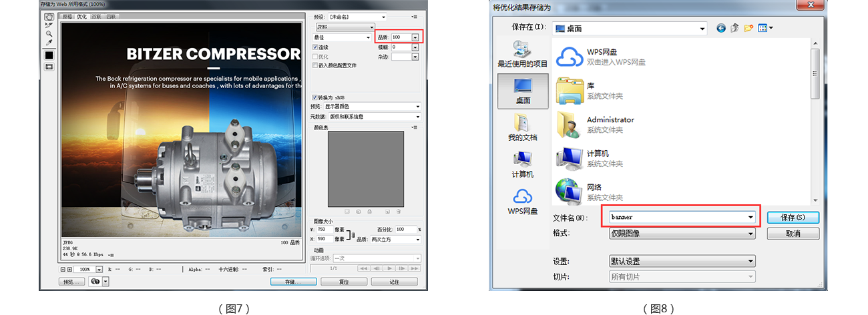This screenshot has height=315, width=868.
Task: Click the 保存(S) button
Action: click(793, 218)
